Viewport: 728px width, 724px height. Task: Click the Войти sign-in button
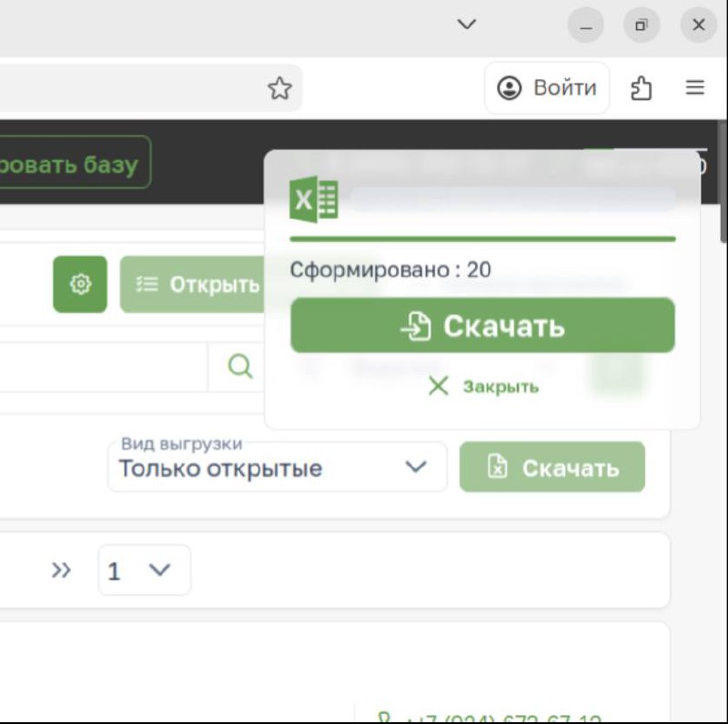[x=547, y=87]
